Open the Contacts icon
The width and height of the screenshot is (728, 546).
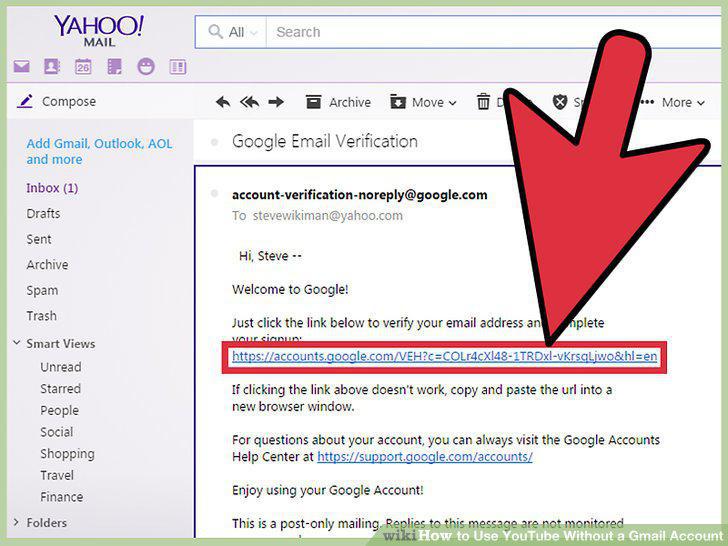coord(52,67)
